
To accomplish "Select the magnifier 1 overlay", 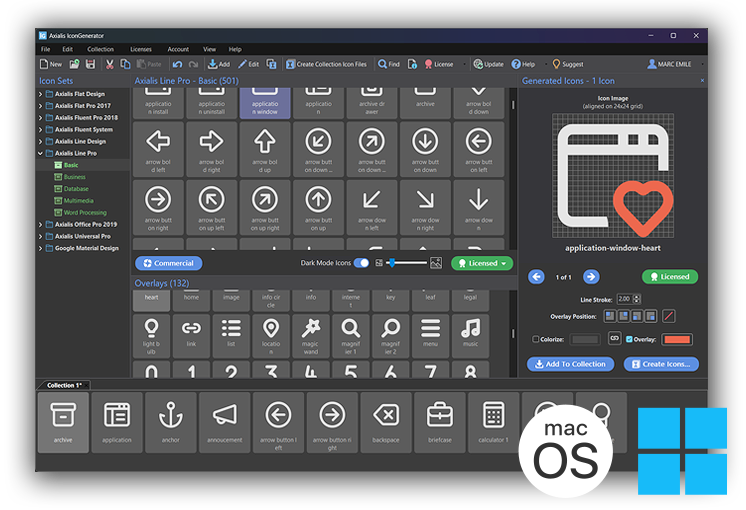I will (351, 336).
